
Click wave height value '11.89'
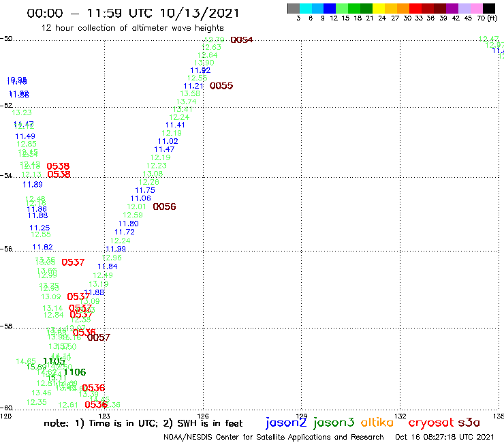33,185
